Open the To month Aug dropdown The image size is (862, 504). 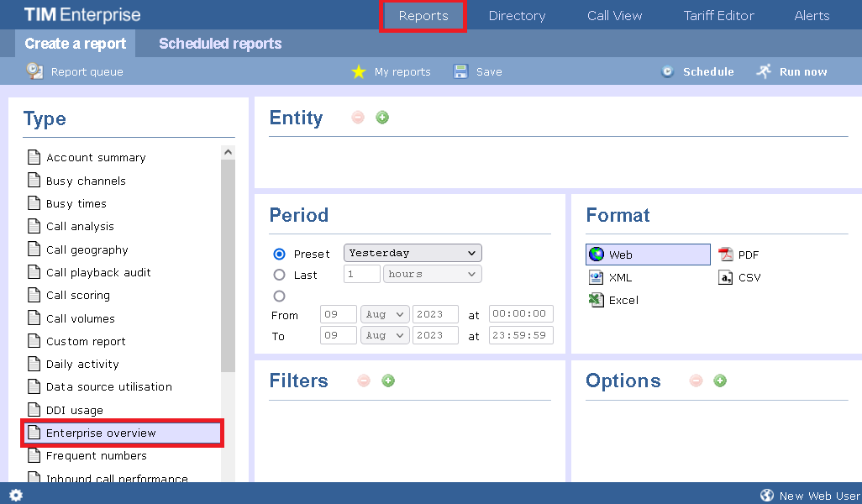tap(384, 335)
